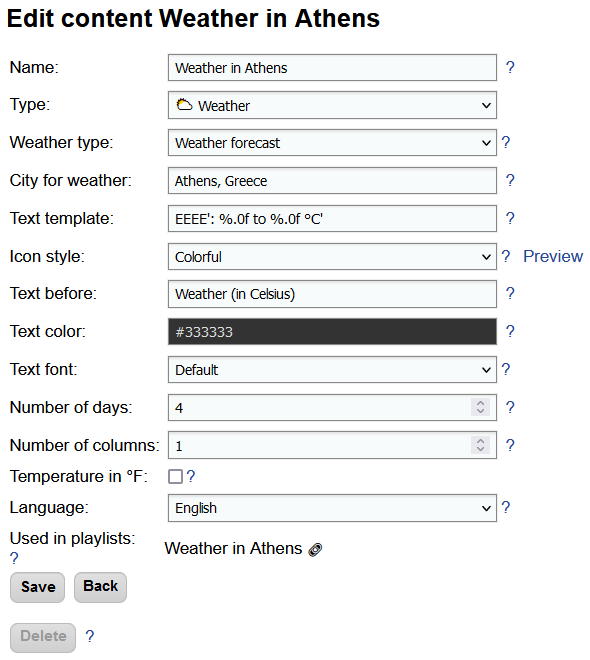Enable the Temperature in °F checkbox
590x660 pixels.
175,476
